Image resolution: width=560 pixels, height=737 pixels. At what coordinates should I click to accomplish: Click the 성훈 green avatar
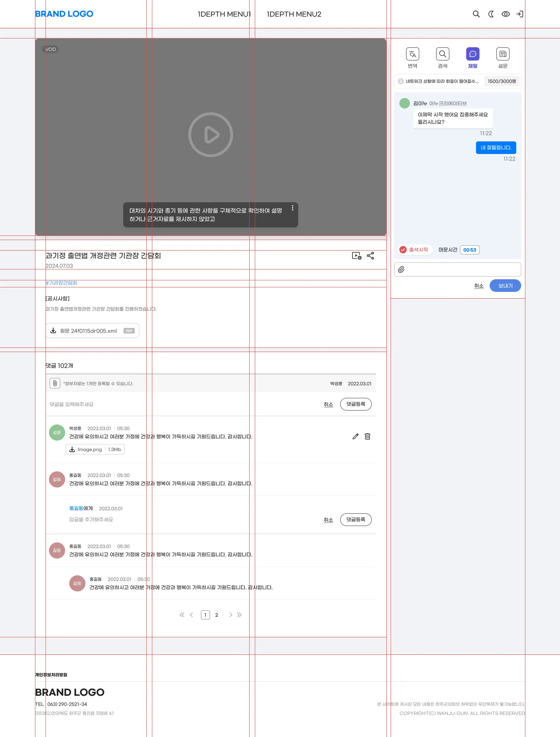(57, 433)
